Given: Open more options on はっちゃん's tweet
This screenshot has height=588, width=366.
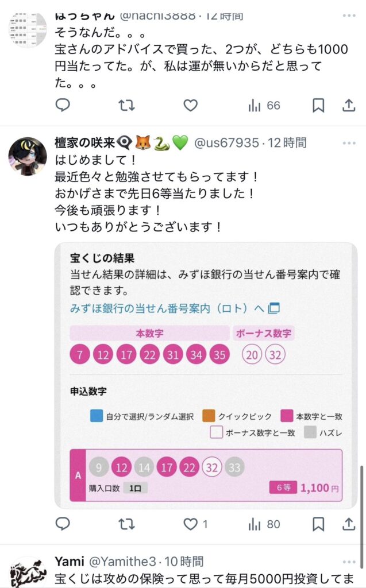Looking at the screenshot, I should [x=349, y=16].
